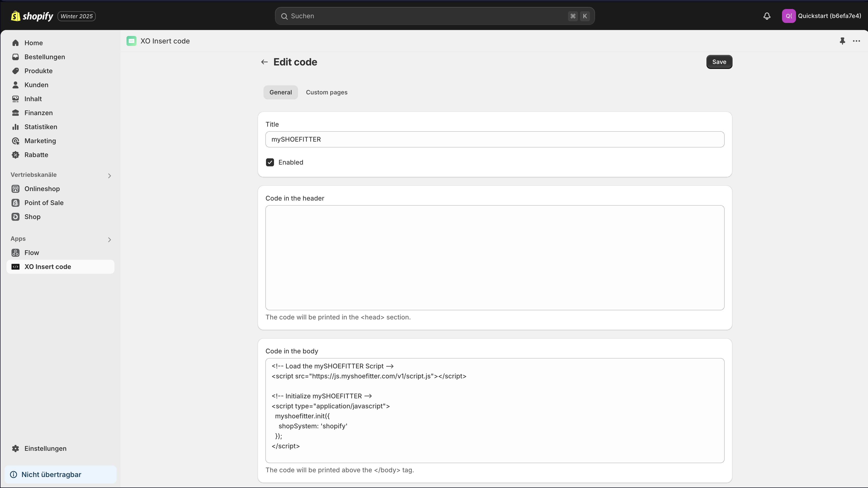Open Bestellungen in the sidebar
This screenshot has width=868, height=488.
point(60,57)
